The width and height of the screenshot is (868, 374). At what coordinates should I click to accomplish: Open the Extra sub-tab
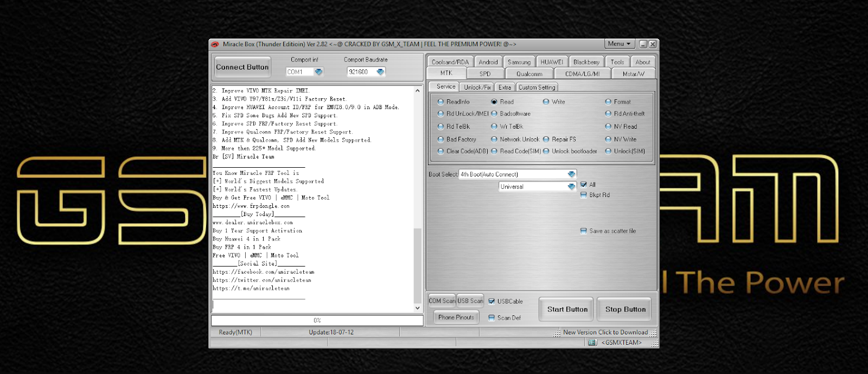[505, 87]
